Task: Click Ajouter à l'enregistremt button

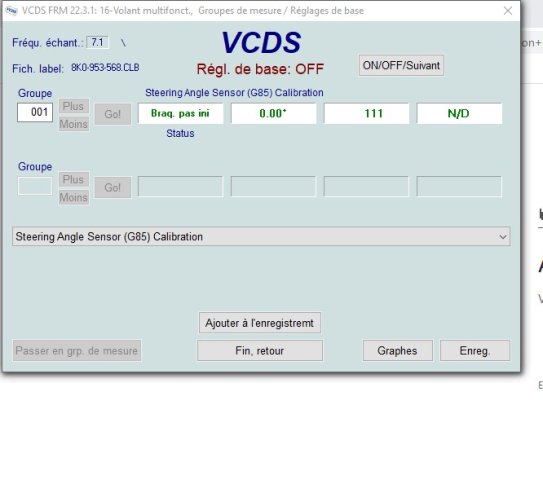Action: pyautogui.click(x=259, y=323)
